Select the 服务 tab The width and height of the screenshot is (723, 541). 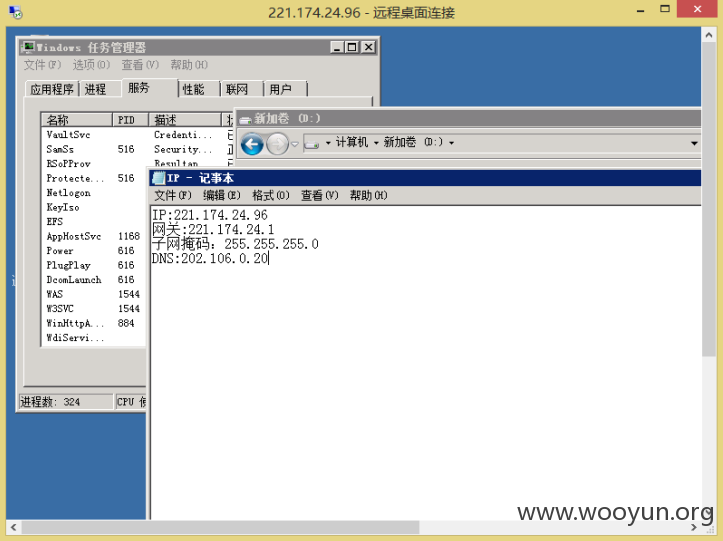[x=149, y=88]
